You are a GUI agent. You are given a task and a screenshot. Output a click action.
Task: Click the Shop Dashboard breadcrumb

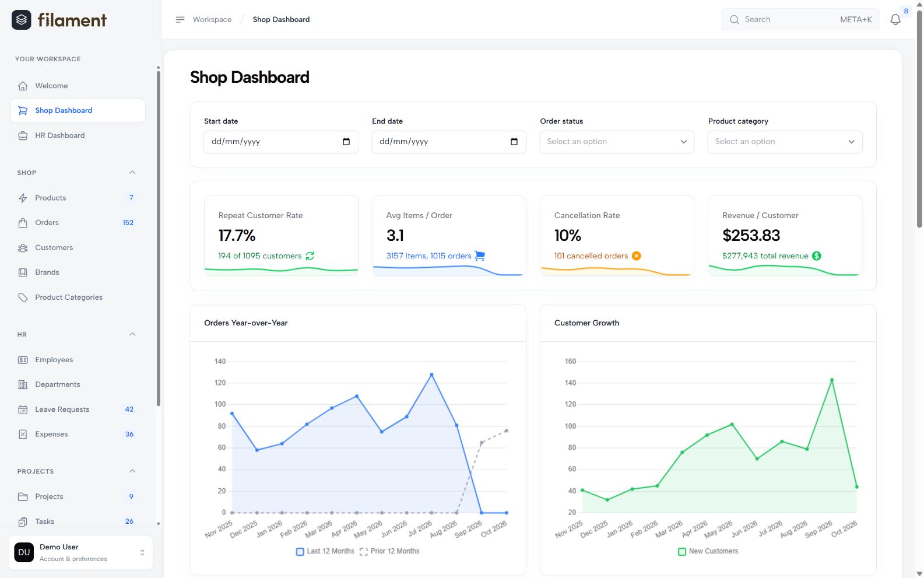point(281,20)
